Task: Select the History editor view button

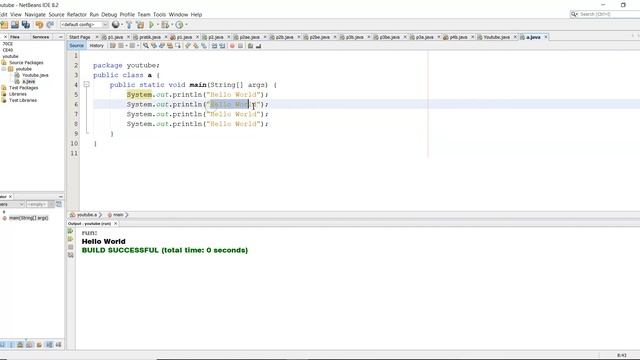Action: click(97, 46)
